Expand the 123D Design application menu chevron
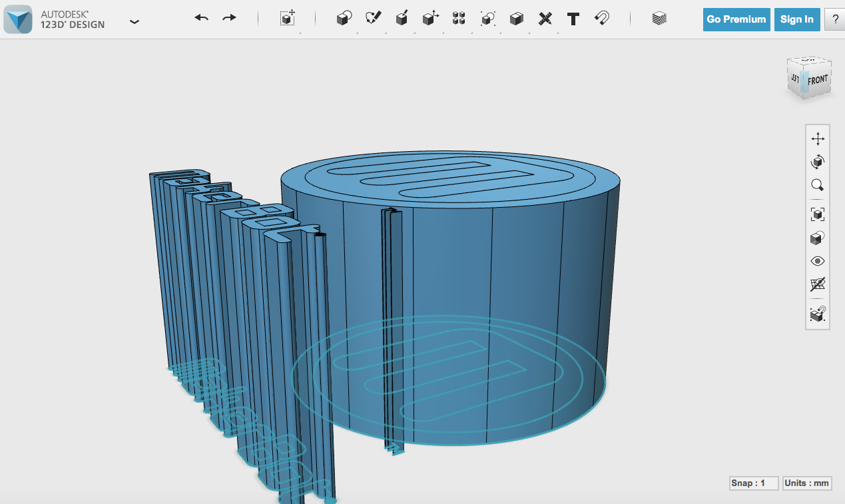Image resolution: width=845 pixels, height=504 pixels. click(135, 21)
